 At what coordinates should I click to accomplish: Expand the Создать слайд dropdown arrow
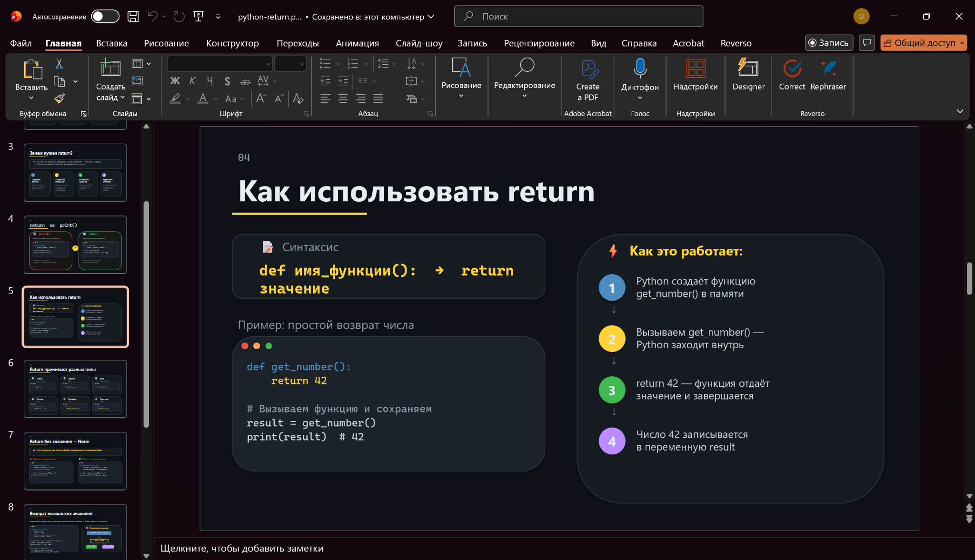pyautogui.click(x=123, y=98)
